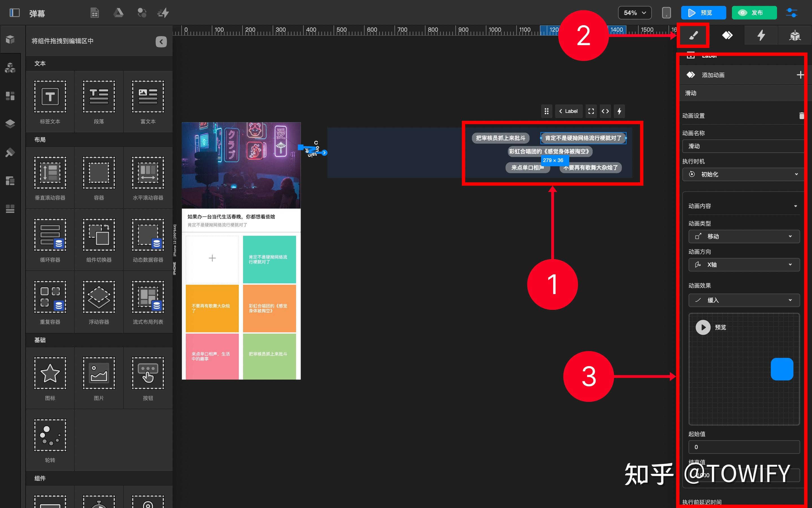
Task: Switch to the cube data tab
Action: point(795,35)
